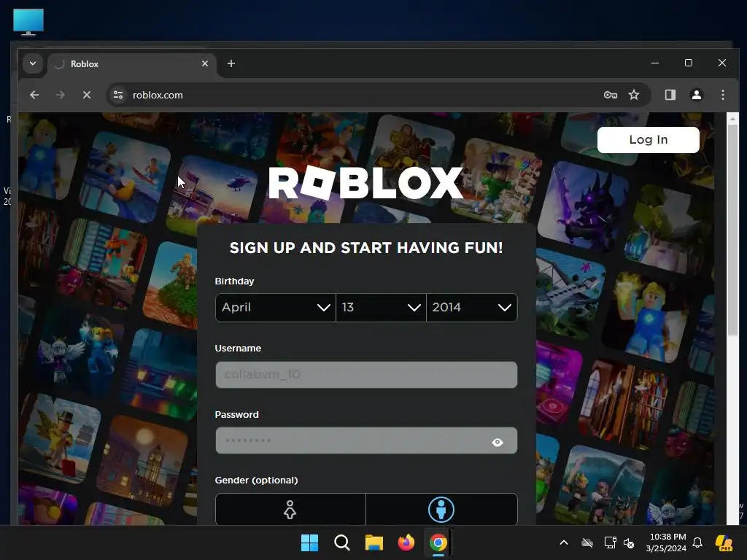Open the birthday month dropdown showing April
This screenshot has width=747, height=560.
pos(275,308)
